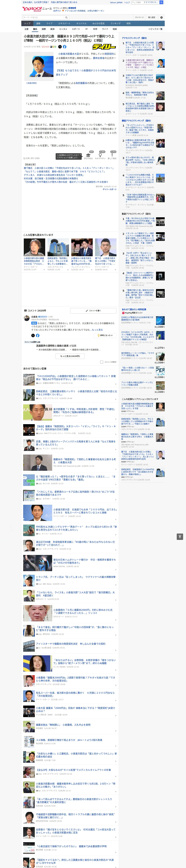Open article 渡辺正行69歳 年金制度改革法案に
This screenshot has width=186, height=868.
tap(75, 544)
